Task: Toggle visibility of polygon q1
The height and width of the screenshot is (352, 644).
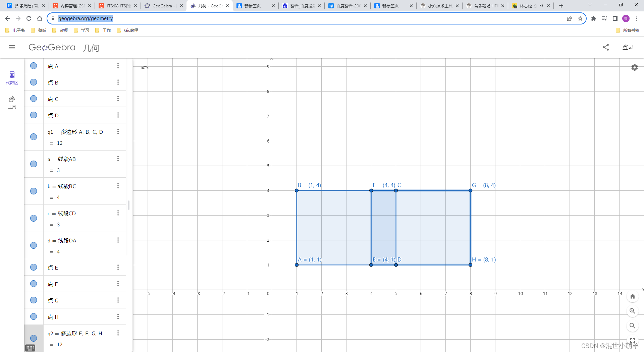Action: tap(34, 137)
